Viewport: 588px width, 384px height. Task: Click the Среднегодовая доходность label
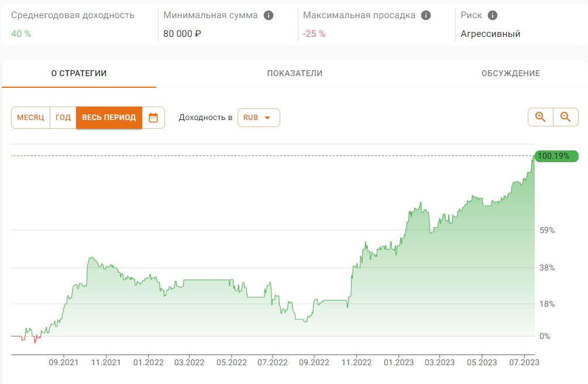73,15
